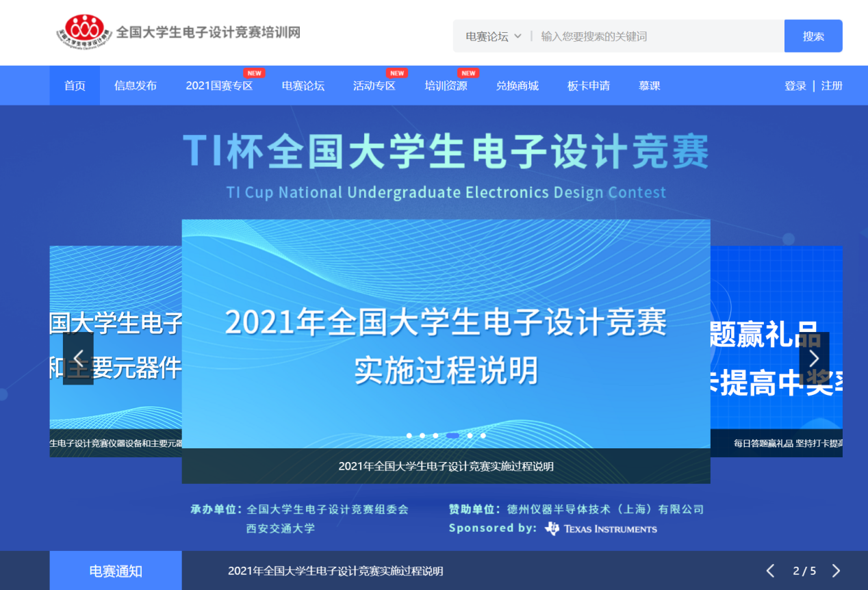
Task: Go to the 兑换商城 page
Action: pos(518,86)
